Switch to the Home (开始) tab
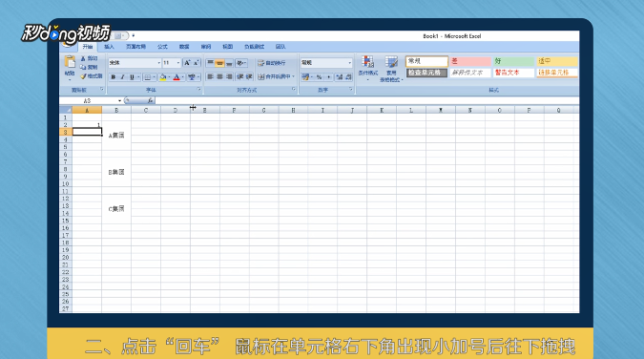The width and height of the screenshot is (644, 359). [87, 47]
